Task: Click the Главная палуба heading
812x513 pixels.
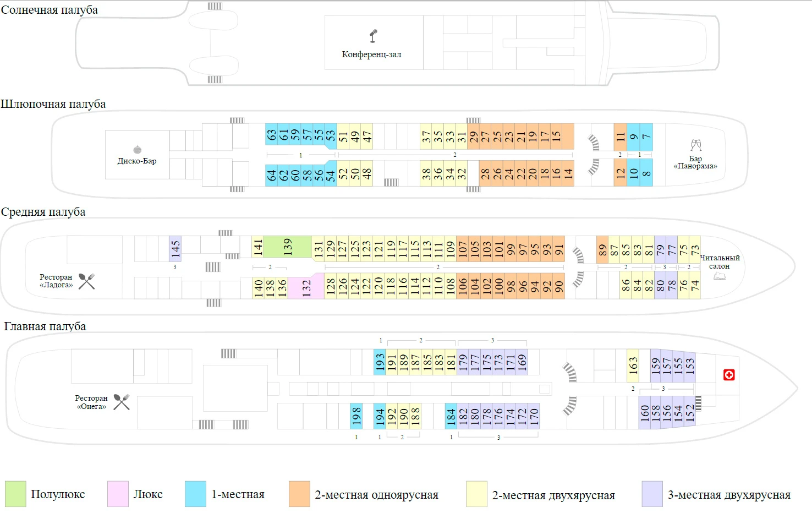Action: tap(45, 326)
